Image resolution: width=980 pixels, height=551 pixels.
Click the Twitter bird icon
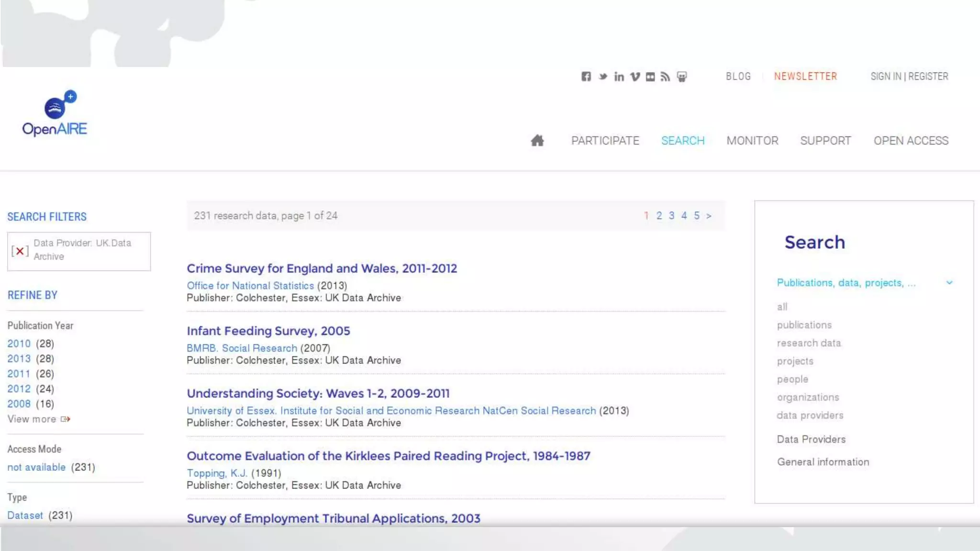[x=602, y=77]
